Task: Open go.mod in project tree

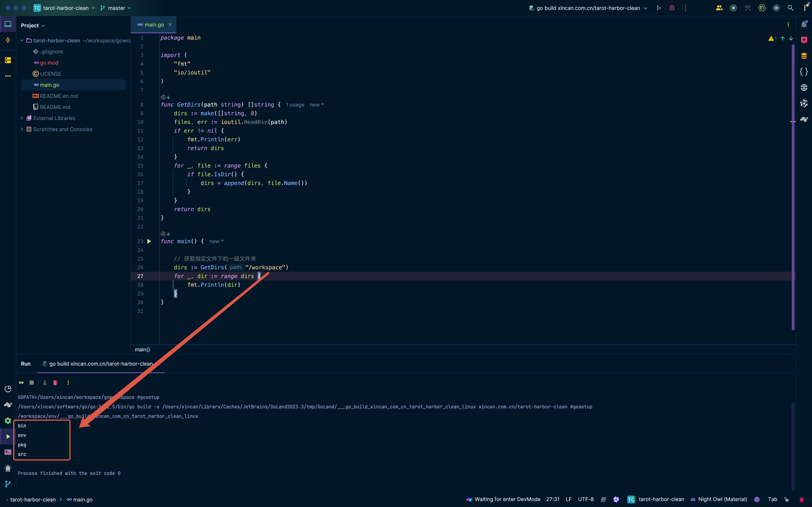Action: point(49,63)
